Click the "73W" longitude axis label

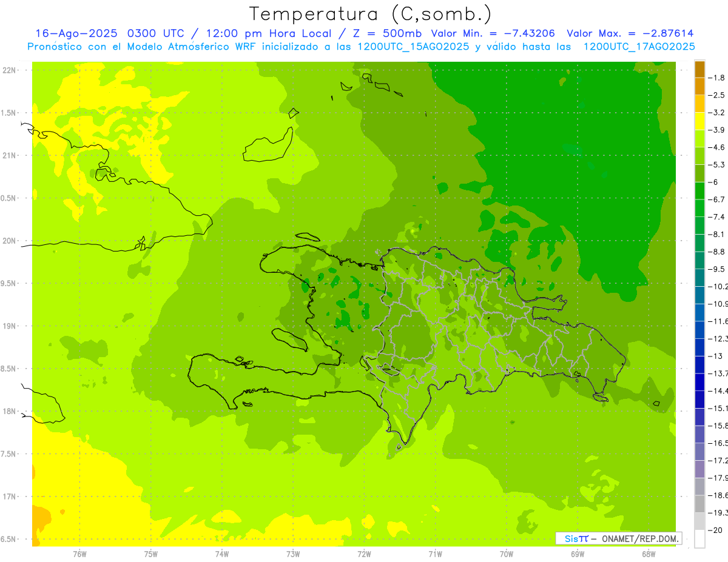click(293, 554)
